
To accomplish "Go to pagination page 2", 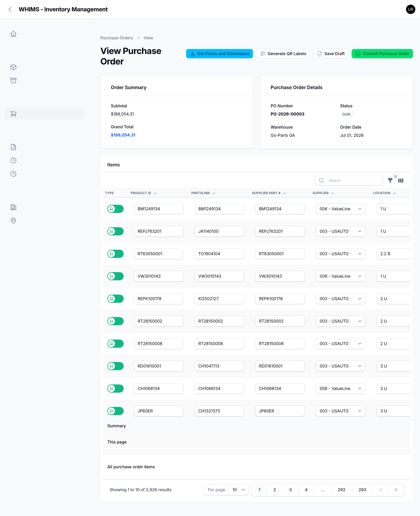I will 275,490.
